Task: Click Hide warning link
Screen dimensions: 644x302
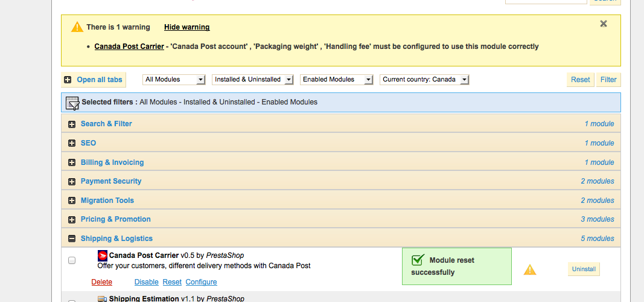Action: click(187, 27)
